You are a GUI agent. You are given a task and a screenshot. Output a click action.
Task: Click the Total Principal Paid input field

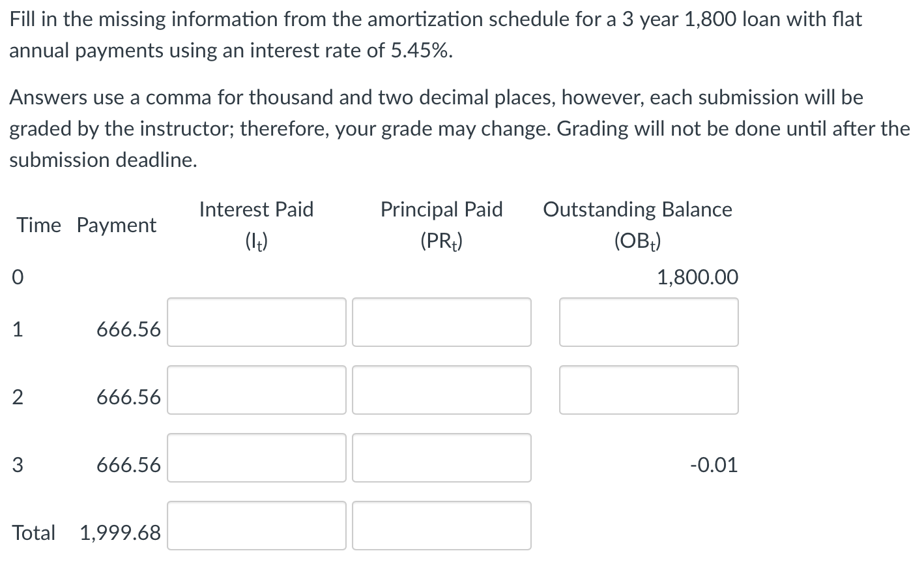coord(441,526)
